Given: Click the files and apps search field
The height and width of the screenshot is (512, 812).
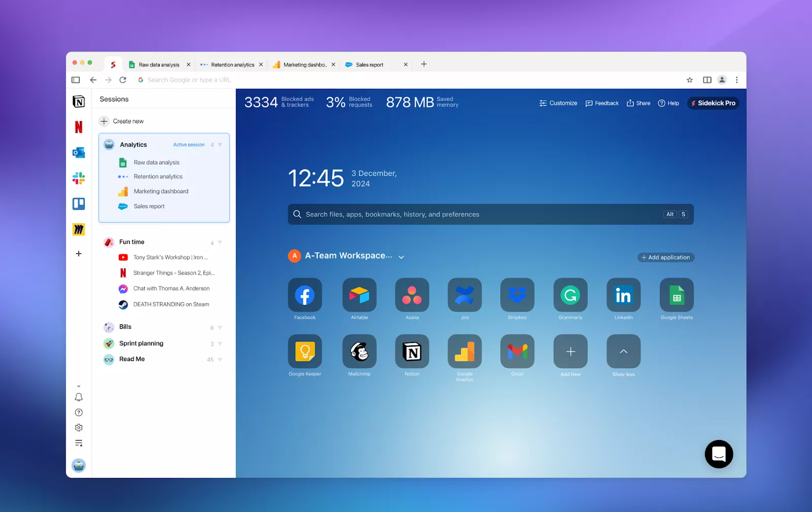Looking at the screenshot, I should [477, 215].
